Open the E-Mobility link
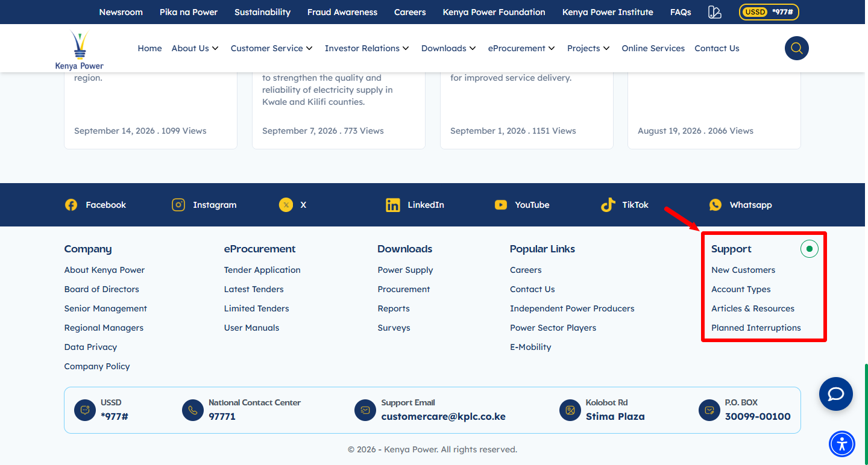 [530, 347]
